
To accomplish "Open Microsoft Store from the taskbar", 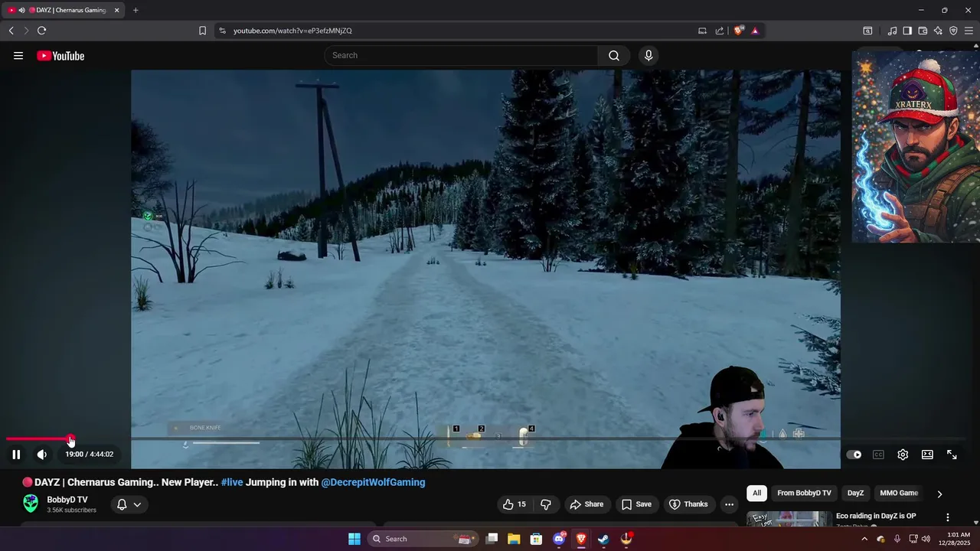I will click(536, 539).
